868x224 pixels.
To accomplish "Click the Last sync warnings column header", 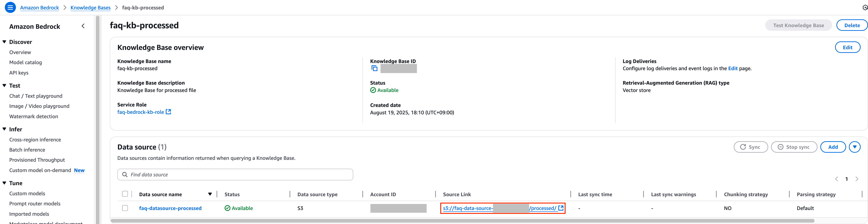I will click(x=673, y=194).
